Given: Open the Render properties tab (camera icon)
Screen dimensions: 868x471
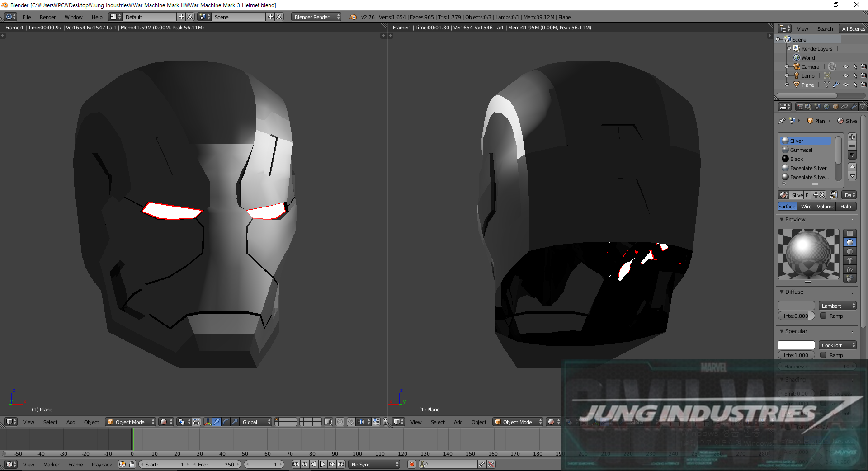Looking at the screenshot, I should [799, 107].
